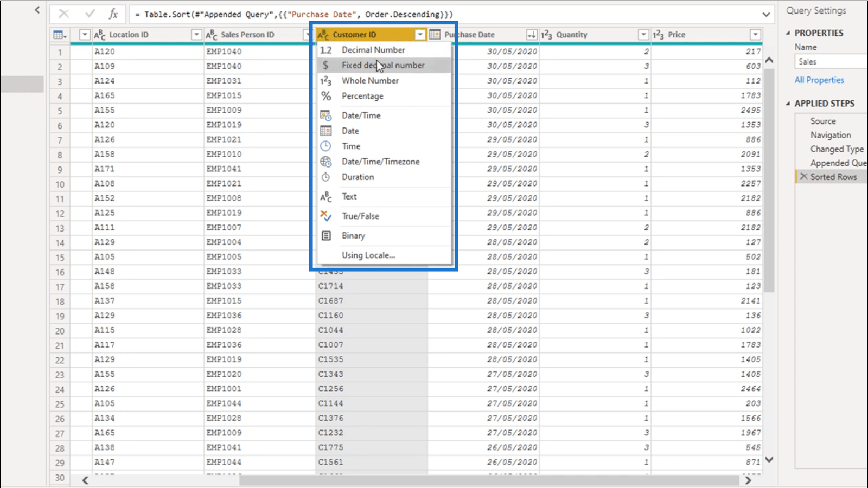Select the Changed Type applied step

[x=837, y=149]
